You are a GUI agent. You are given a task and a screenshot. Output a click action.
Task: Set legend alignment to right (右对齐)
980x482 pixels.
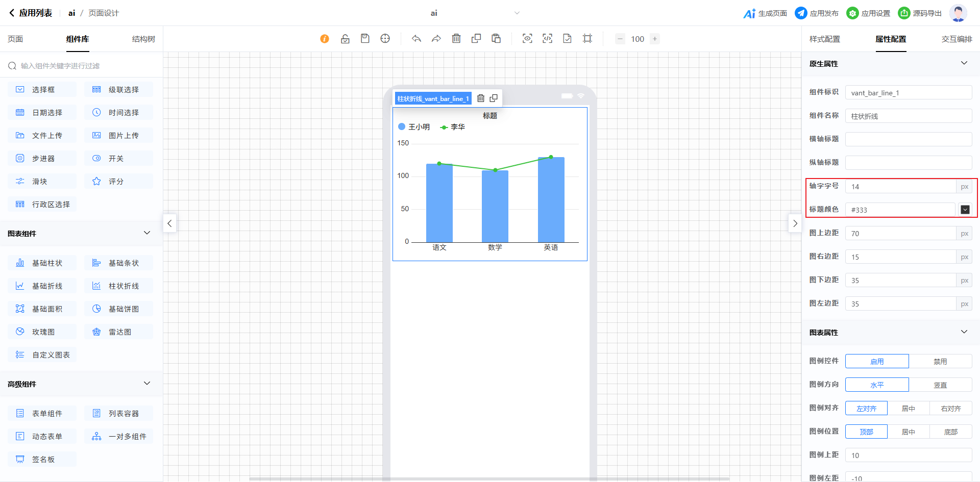click(x=950, y=409)
